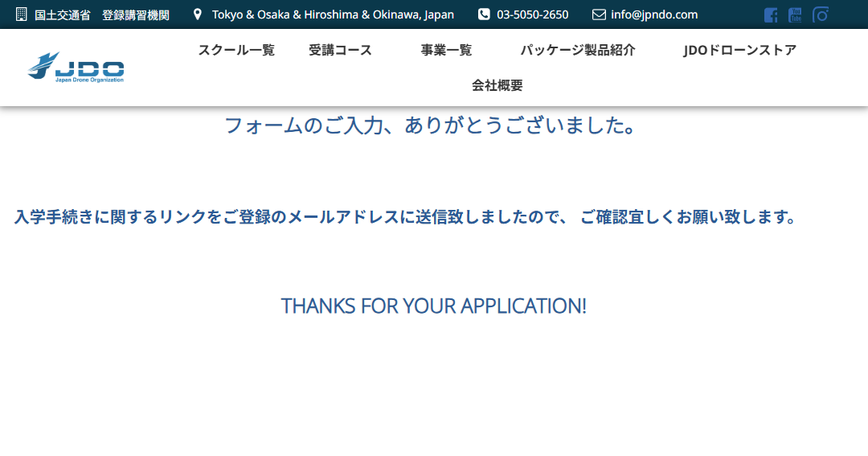
Task: Click the JDO Japan Drone Organization logo
Action: (76, 68)
